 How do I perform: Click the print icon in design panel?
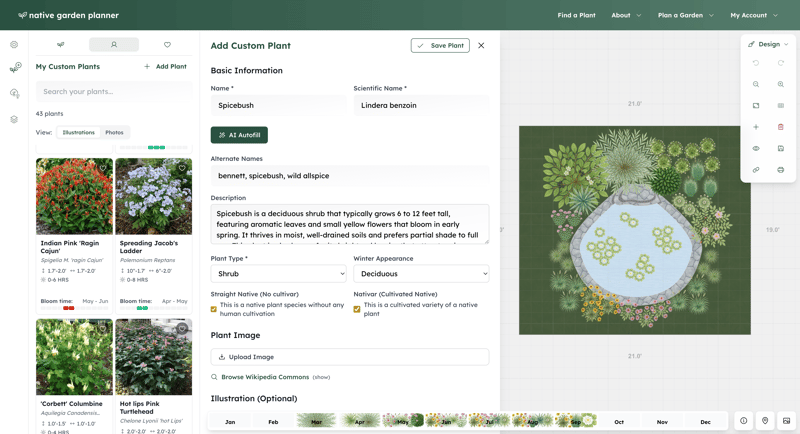pyautogui.click(x=781, y=170)
